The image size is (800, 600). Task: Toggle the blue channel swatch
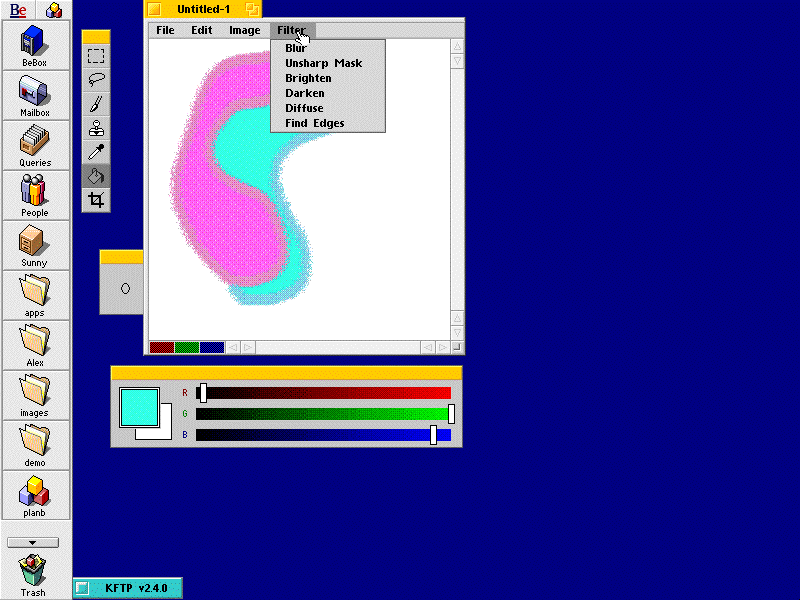[x=212, y=347]
